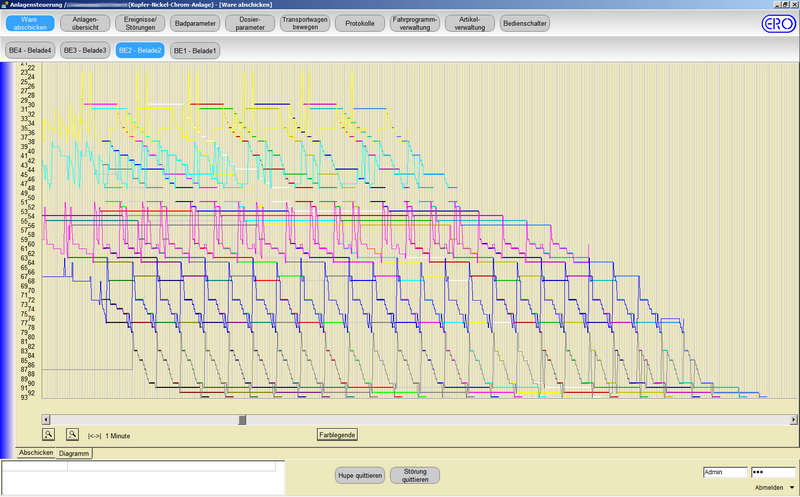Select the BE3 - Belade3 station toggle
Viewport: 800px width, 497px height.
coord(85,50)
